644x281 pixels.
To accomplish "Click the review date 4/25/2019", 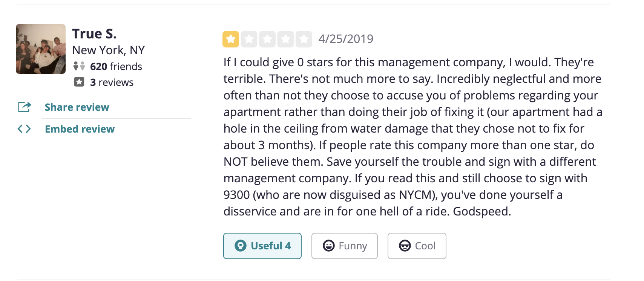I will 346,39.
